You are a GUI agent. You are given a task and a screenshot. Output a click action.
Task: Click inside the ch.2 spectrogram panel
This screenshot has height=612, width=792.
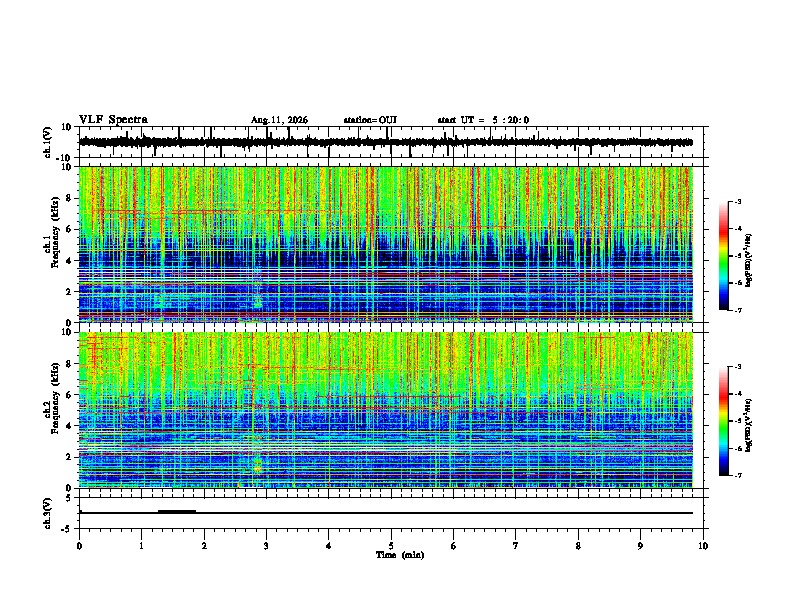coord(386,410)
